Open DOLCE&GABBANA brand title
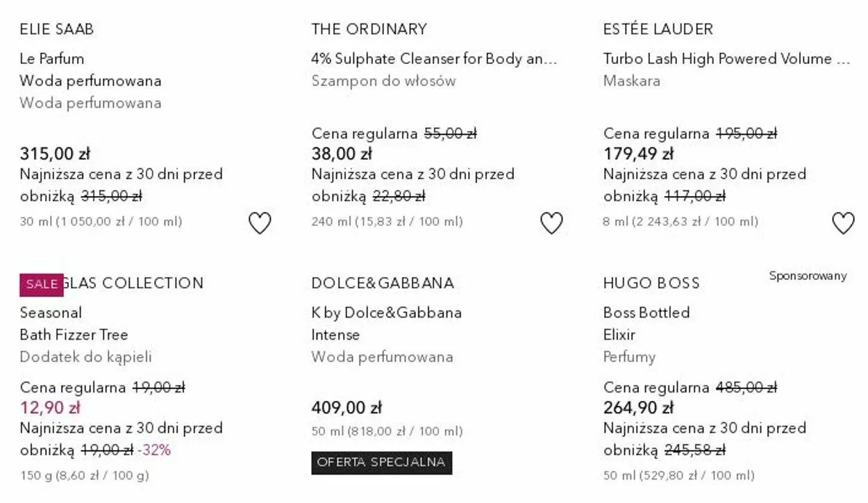Viewport: 868px width, 503px height. pyautogui.click(x=383, y=283)
